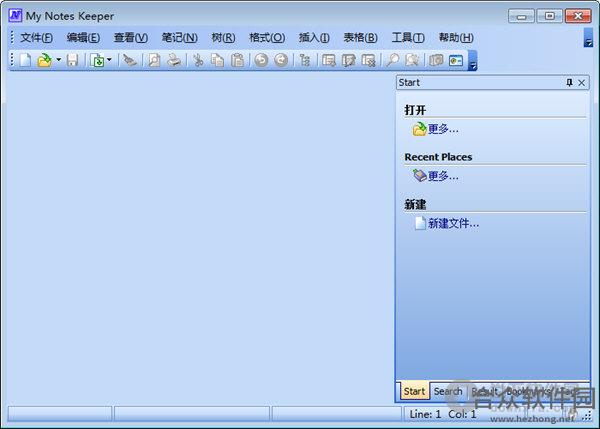This screenshot has height=429, width=600.
Task: Click the Save floppy disk icon
Action: (x=72, y=60)
